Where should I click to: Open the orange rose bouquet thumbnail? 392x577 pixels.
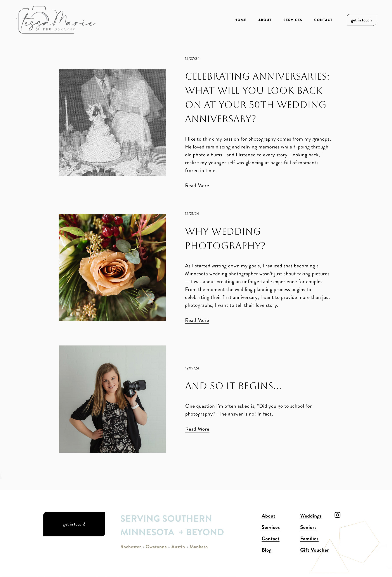[112, 267]
